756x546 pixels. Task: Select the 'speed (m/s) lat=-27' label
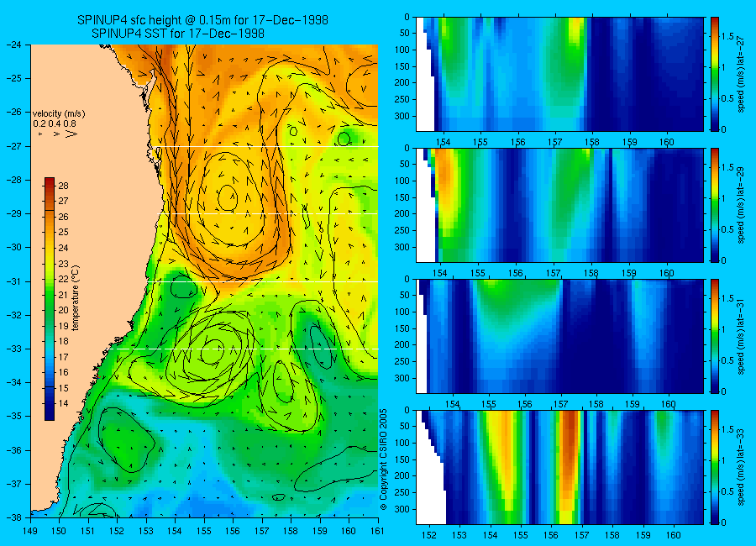pos(742,74)
